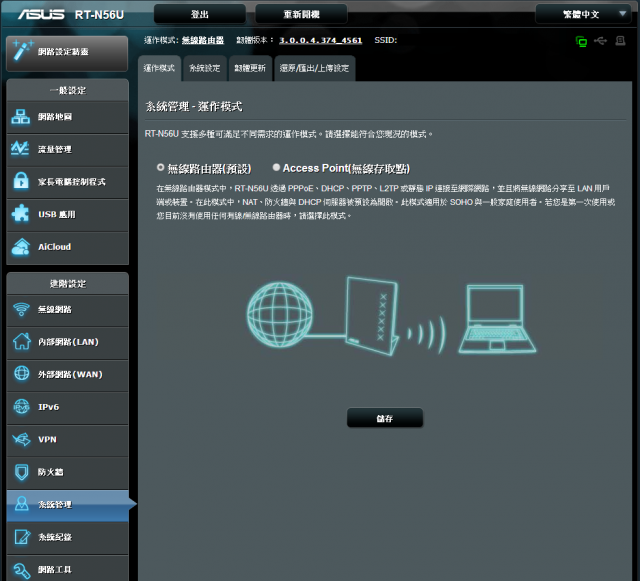This screenshot has width=640, height=581.
Task: Click the 進階設定 section header
Action: click(68, 283)
